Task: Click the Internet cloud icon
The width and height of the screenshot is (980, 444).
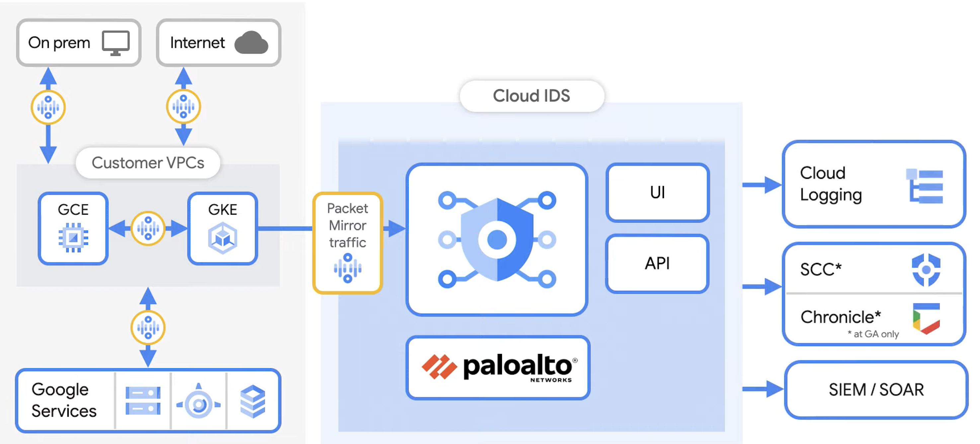Action: coord(251,42)
